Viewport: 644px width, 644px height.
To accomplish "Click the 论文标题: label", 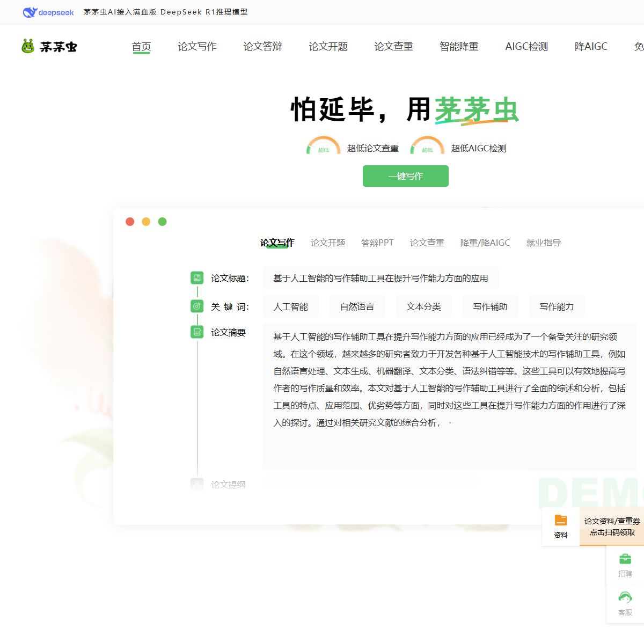I will [x=230, y=278].
